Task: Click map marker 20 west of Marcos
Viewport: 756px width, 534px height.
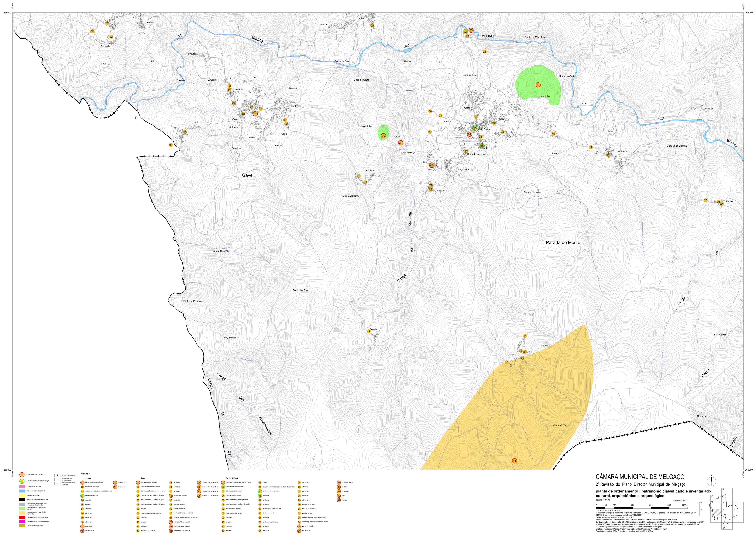Action: point(430,132)
